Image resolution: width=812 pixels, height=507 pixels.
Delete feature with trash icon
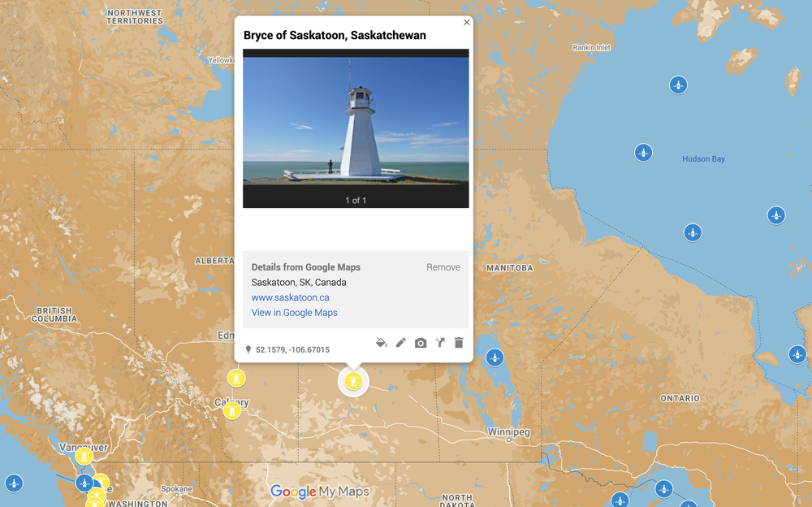[459, 343]
